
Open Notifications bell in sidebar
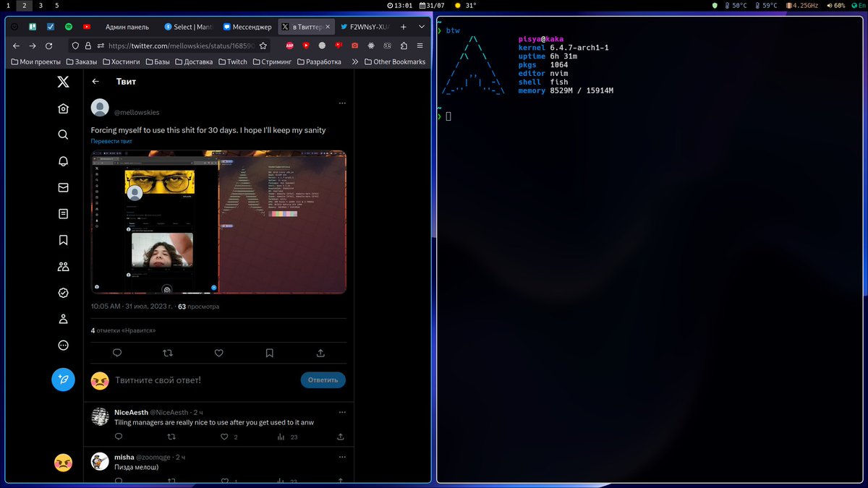(63, 161)
